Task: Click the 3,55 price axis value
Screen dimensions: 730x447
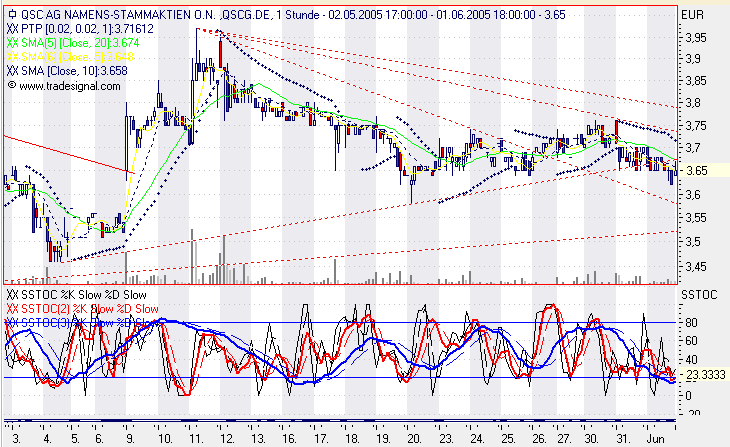Action: (x=695, y=218)
